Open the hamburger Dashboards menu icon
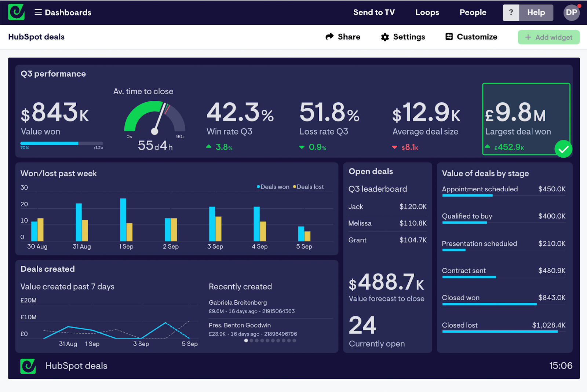The width and height of the screenshot is (587, 392). [38, 12]
